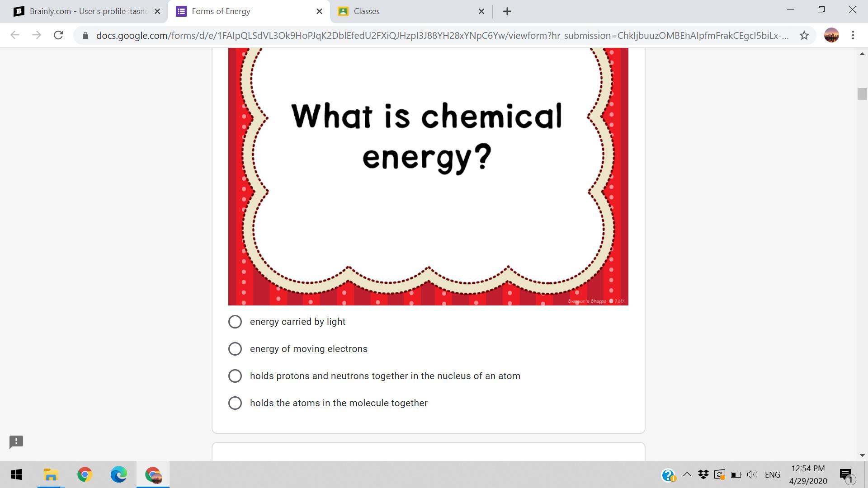Report a problem feedback icon
The height and width of the screenshot is (488, 868).
coord(16,441)
